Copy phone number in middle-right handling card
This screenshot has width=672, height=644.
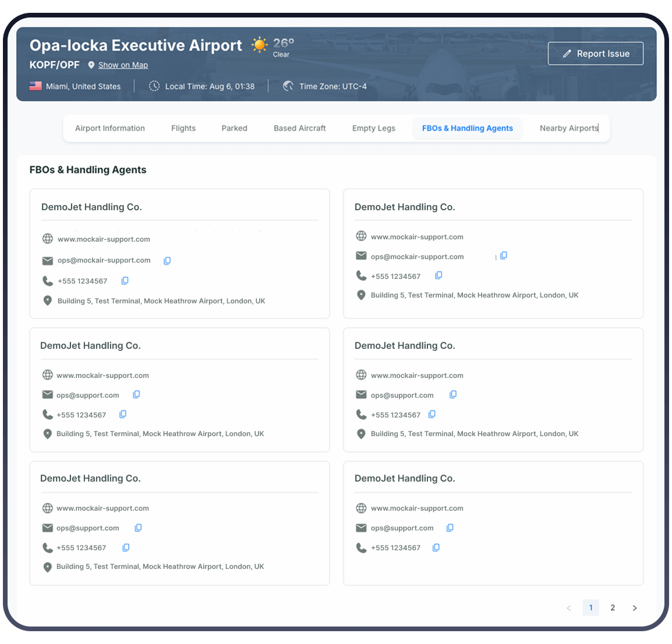[x=432, y=415]
